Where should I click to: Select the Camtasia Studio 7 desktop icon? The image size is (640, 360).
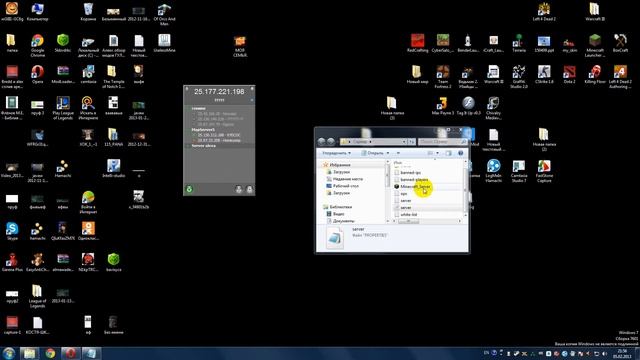[519, 170]
